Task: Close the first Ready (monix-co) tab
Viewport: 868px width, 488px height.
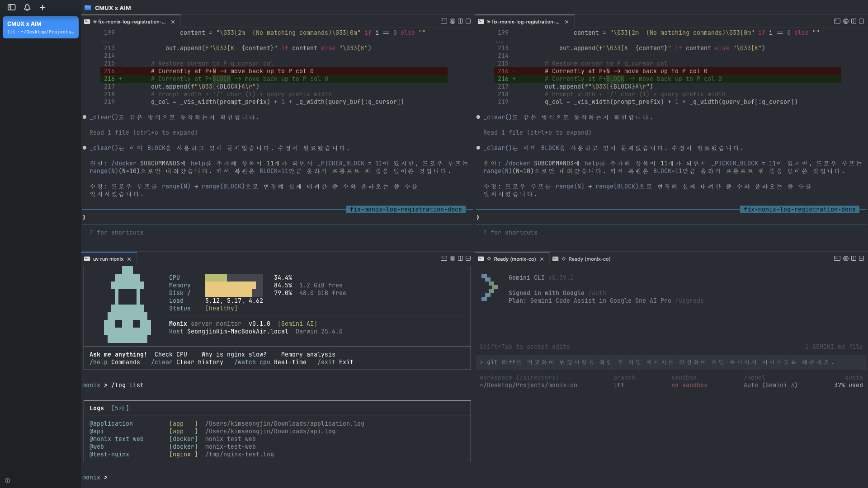Action: coord(542,259)
